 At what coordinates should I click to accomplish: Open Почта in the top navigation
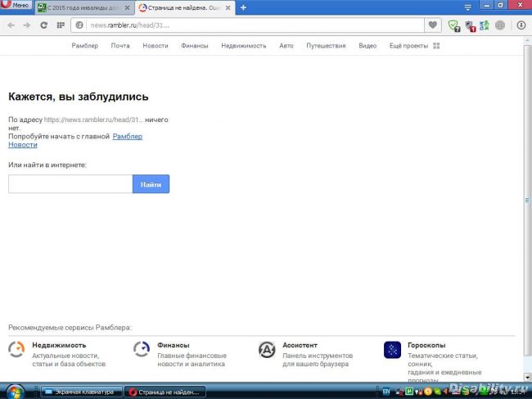120,46
